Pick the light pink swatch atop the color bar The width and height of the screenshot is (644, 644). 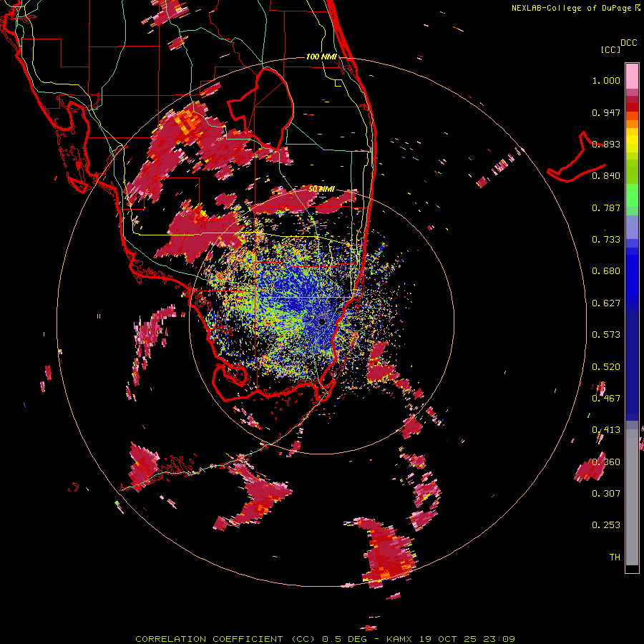point(632,76)
